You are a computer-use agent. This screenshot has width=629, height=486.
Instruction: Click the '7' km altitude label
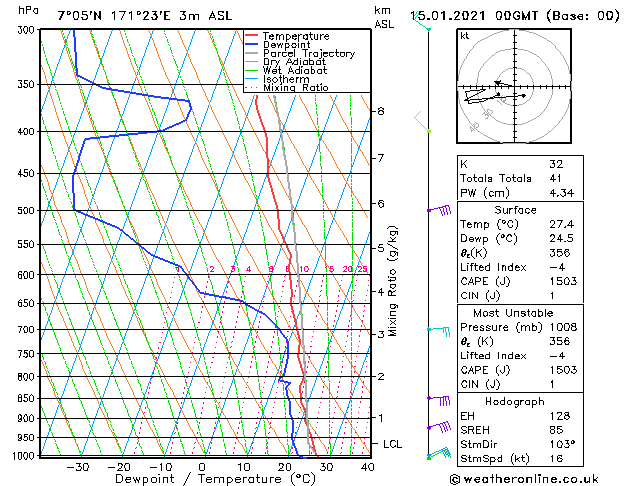[381, 158]
